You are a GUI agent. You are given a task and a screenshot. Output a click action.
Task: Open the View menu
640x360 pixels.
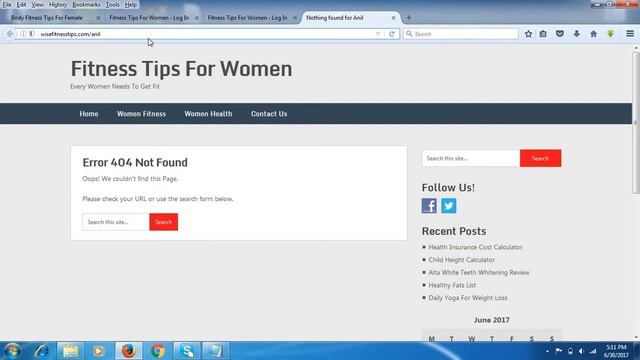tap(38, 5)
